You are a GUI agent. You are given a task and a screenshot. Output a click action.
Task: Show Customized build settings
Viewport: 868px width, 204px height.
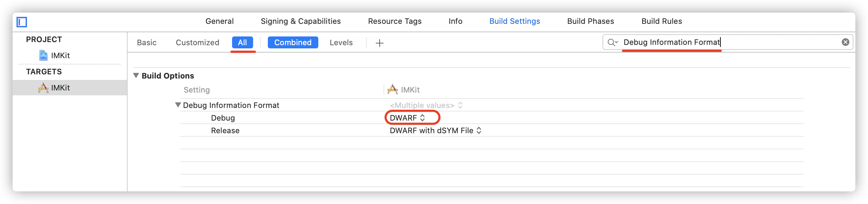click(197, 42)
